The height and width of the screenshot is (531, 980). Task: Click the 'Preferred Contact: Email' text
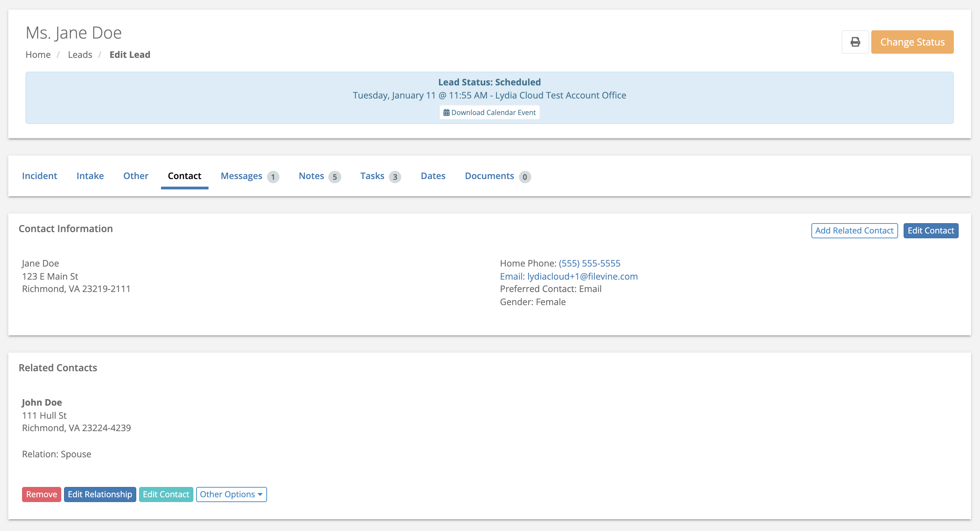(551, 289)
